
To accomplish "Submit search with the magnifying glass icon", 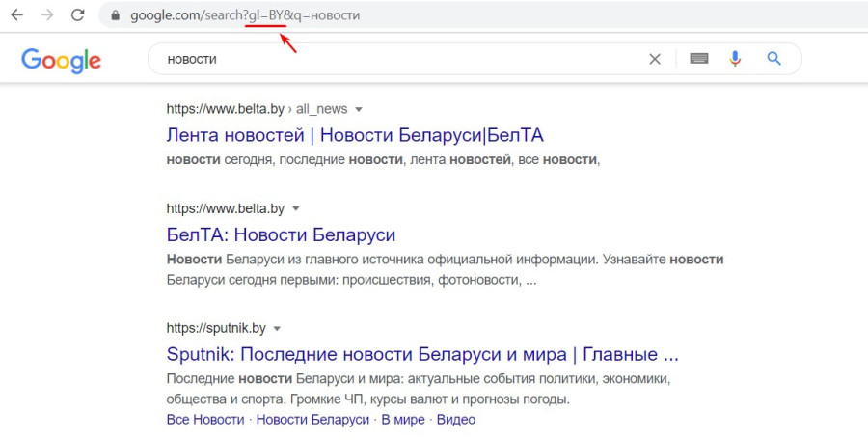I will [x=773, y=58].
